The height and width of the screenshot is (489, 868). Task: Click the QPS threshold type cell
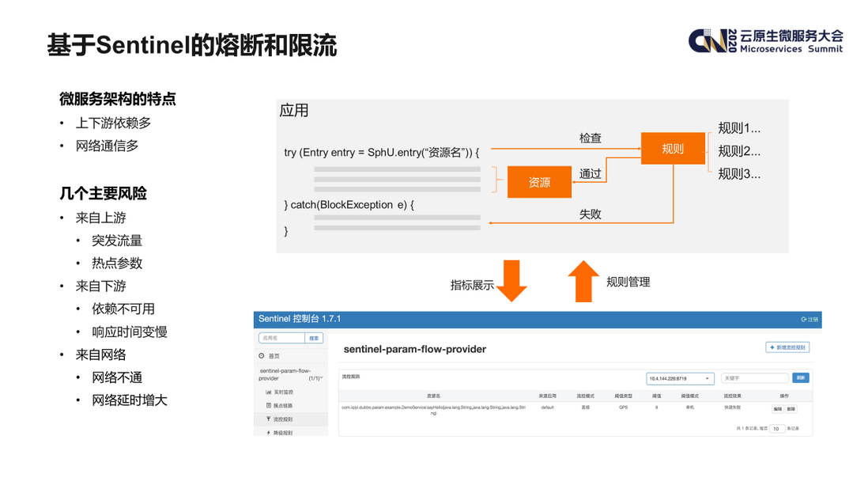pos(623,407)
